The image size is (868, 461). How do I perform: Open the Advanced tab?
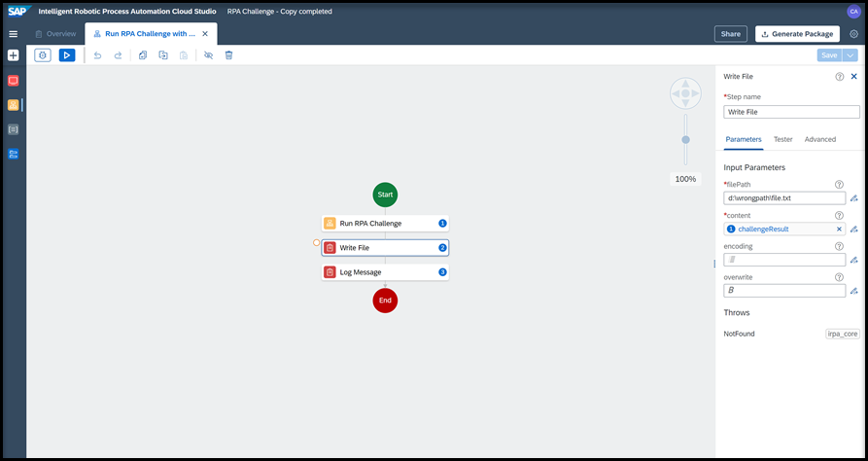click(x=819, y=140)
